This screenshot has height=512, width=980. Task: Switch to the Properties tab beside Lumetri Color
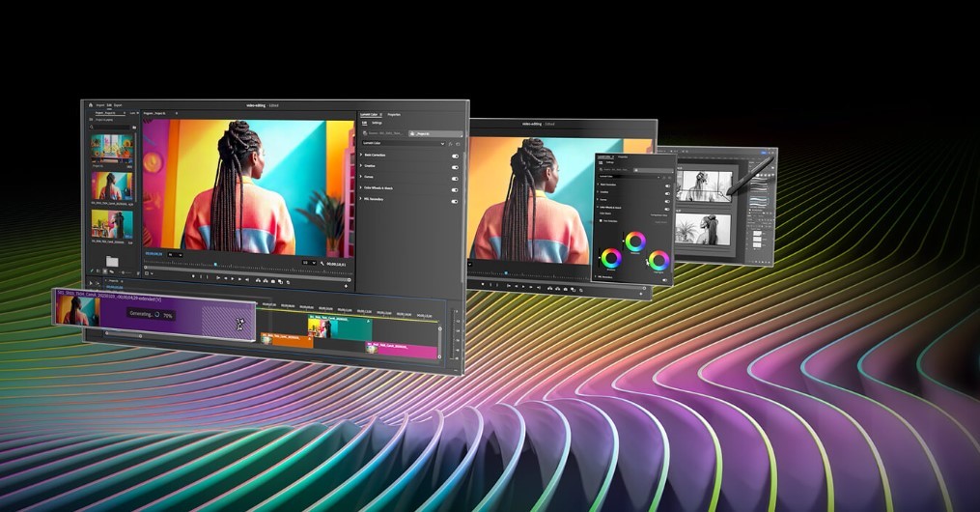click(x=396, y=114)
